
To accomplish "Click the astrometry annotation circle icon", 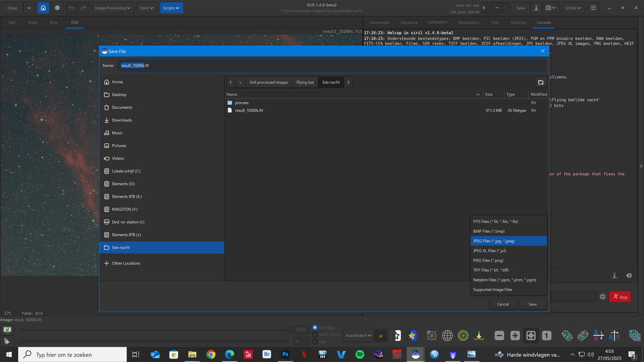I will [x=431, y=335].
